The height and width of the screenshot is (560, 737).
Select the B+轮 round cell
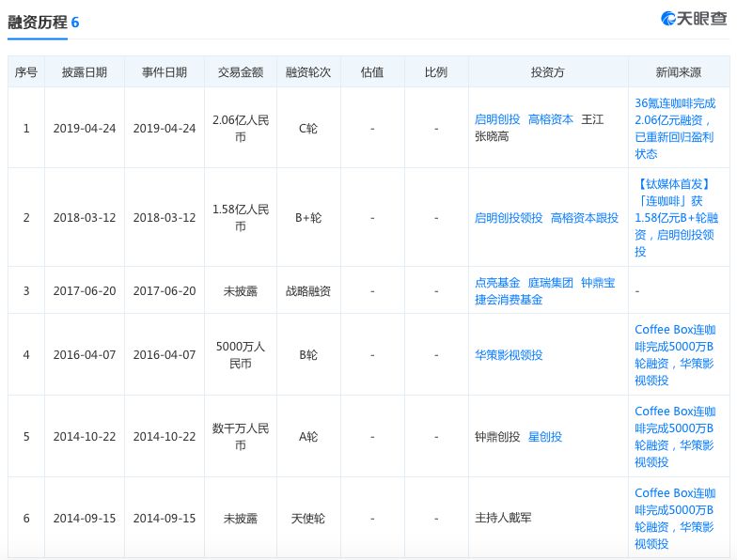[308, 218]
